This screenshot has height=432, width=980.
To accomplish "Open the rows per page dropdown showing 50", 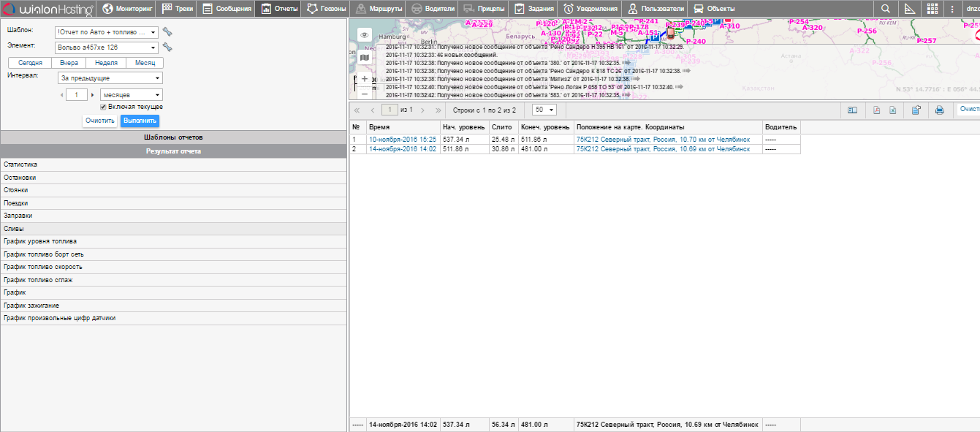I will coord(544,110).
